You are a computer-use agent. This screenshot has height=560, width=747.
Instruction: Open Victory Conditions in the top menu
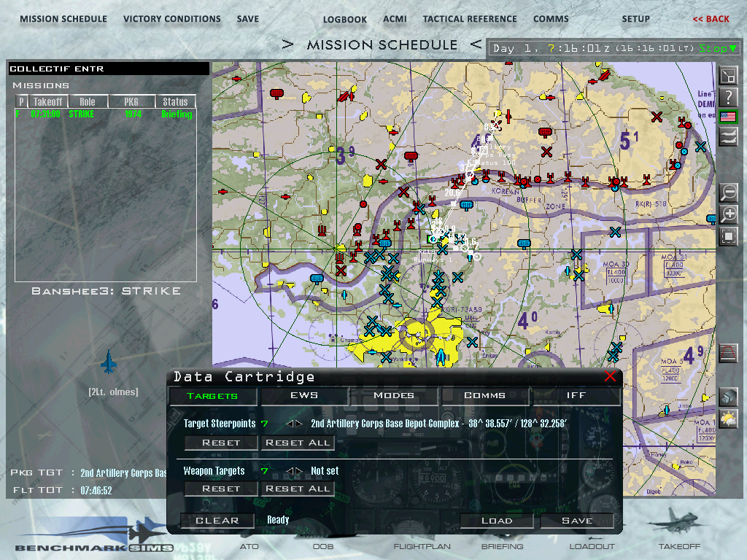tap(172, 19)
